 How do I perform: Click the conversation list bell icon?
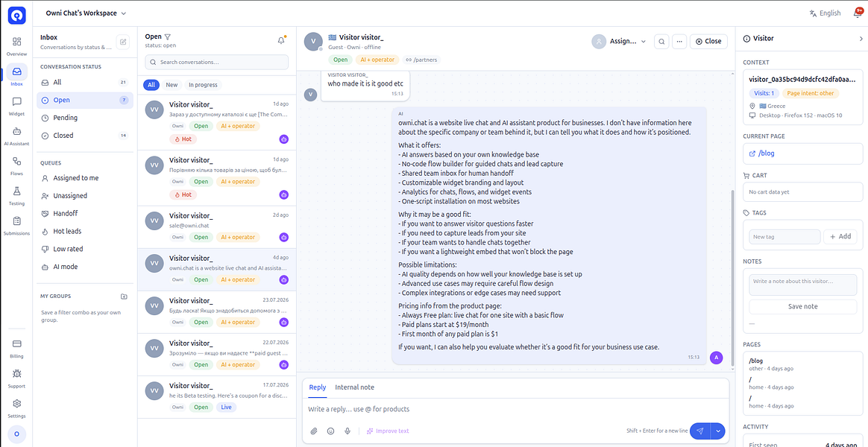click(x=281, y=40)
